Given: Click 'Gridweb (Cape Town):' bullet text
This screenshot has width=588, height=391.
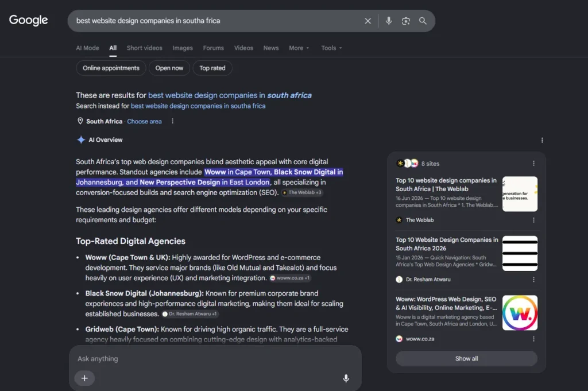Looking at the screenshot, I should coord(122,330).
